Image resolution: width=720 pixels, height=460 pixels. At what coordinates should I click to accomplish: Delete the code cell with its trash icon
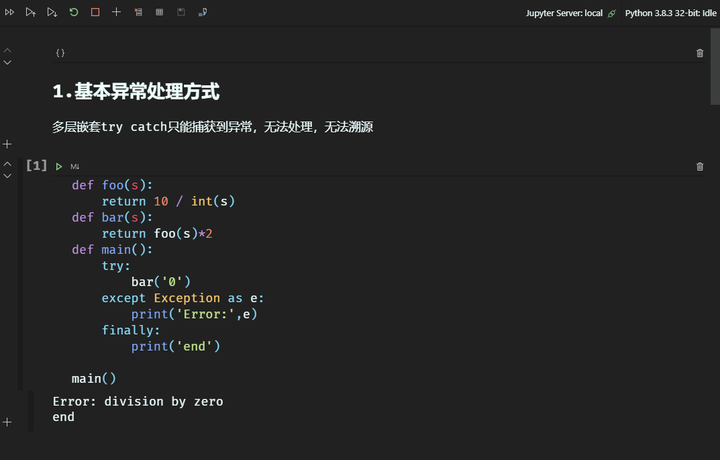pyautogui.click(x=700, y=166)
